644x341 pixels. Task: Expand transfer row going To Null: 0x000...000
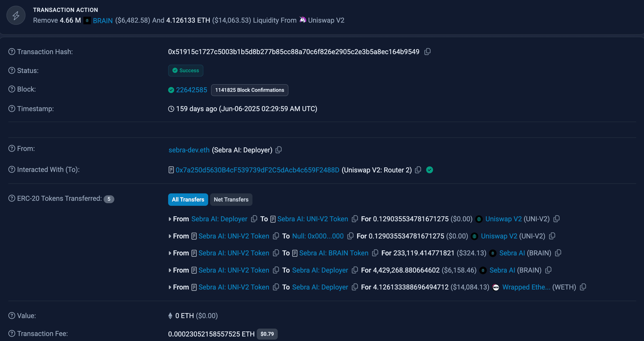tap(170, 236)
